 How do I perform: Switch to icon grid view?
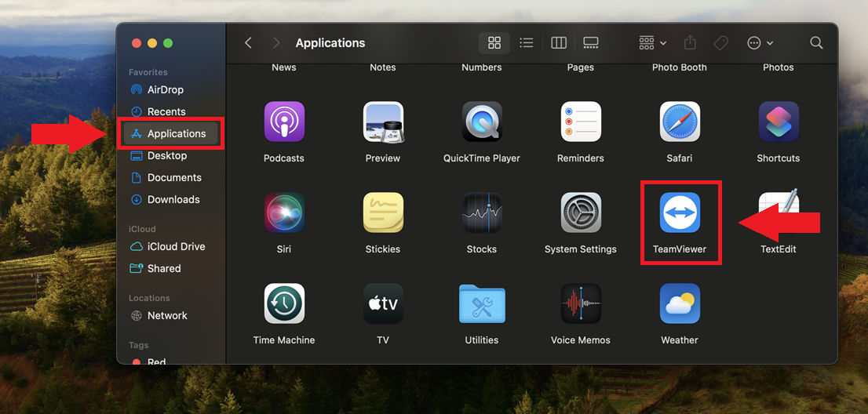(x=494, y=42)
